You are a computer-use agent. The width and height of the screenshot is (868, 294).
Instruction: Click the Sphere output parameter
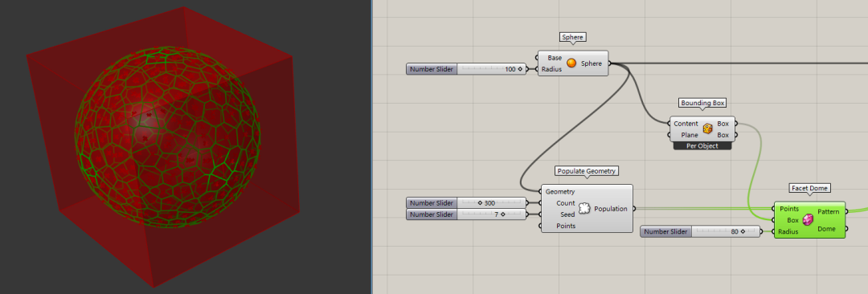(x=592, y=63)
